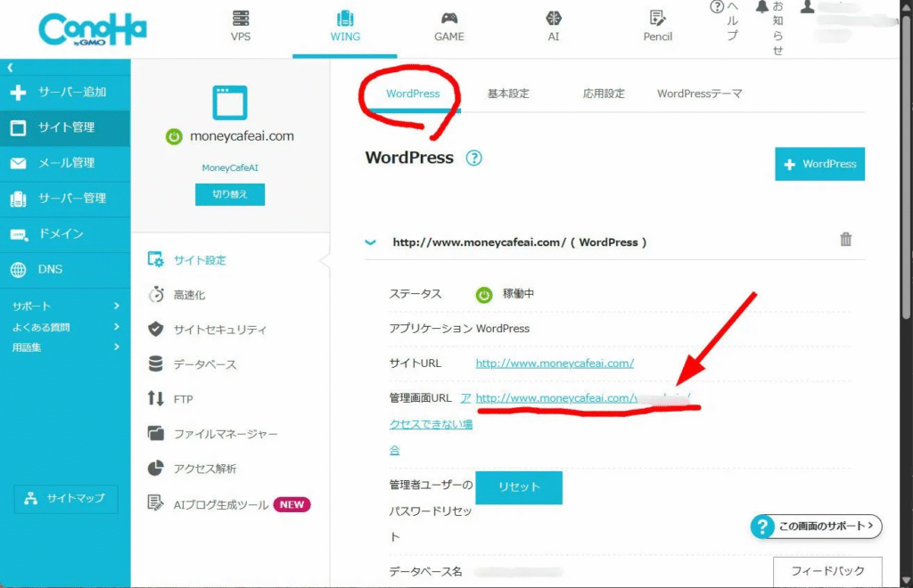The width and height of the screenshot is (913, 588).
Task: Click the フィードバック button
Action: (x=827, y=571)
